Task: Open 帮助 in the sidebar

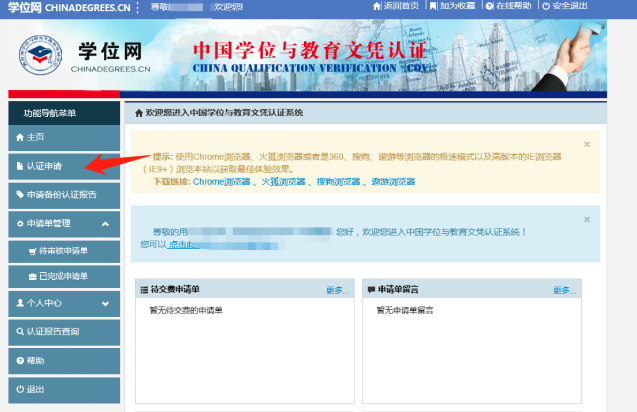Action: point(64,361)
